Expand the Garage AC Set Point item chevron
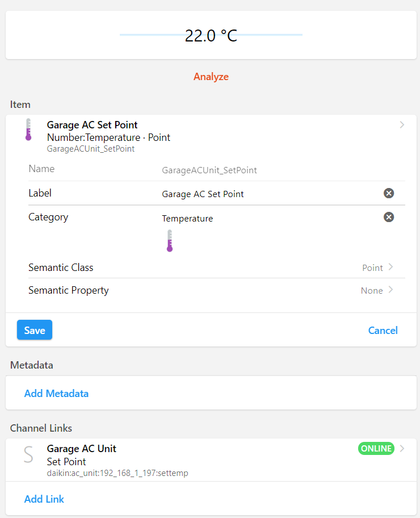The width and height of the screenshot is (420, 518). (402, 124)
